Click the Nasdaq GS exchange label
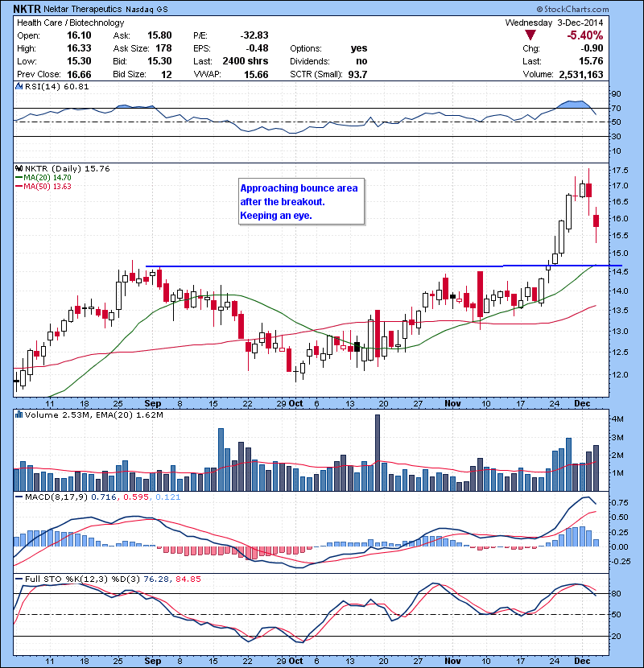 pyautogui.click(x=147, y=9)
